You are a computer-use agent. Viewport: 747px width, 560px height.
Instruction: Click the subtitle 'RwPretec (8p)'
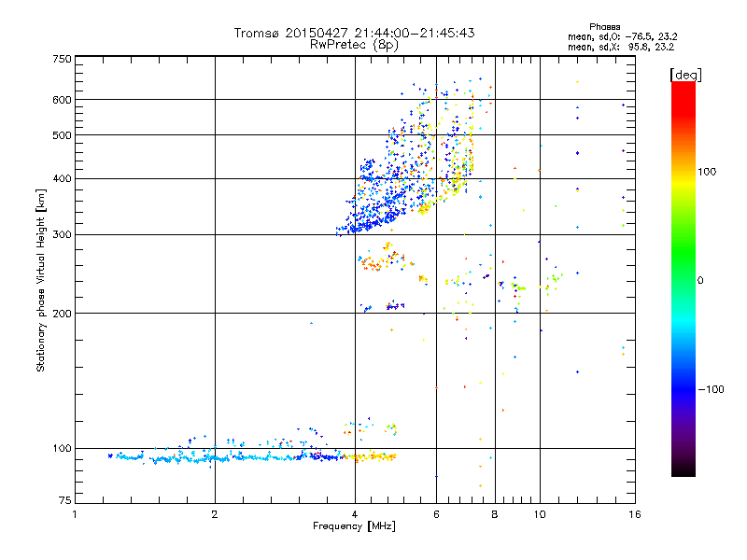click(354, 45)
